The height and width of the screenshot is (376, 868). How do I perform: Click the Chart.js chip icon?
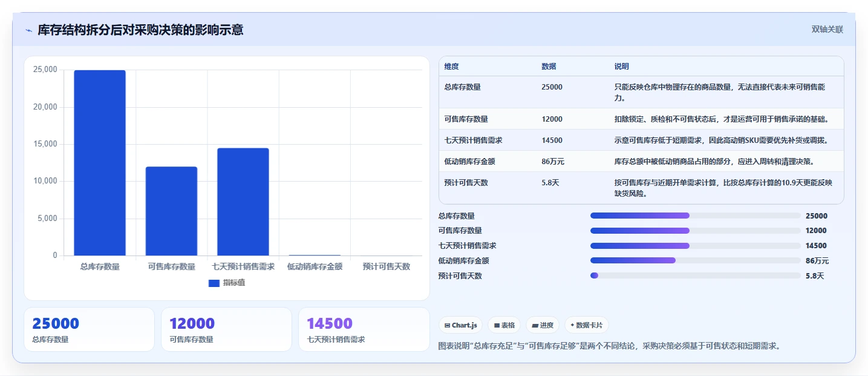(447, 325)
